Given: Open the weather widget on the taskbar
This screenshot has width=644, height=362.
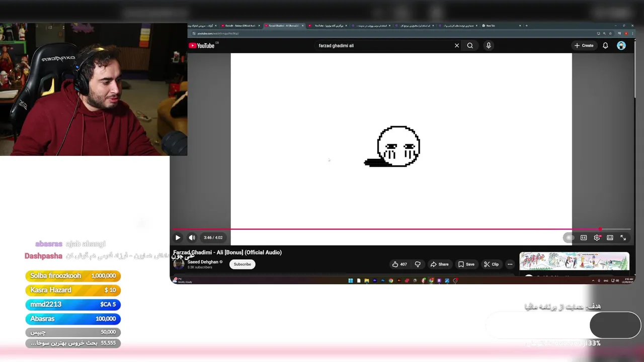Looking at the screenshot, I should click(182, 281).
